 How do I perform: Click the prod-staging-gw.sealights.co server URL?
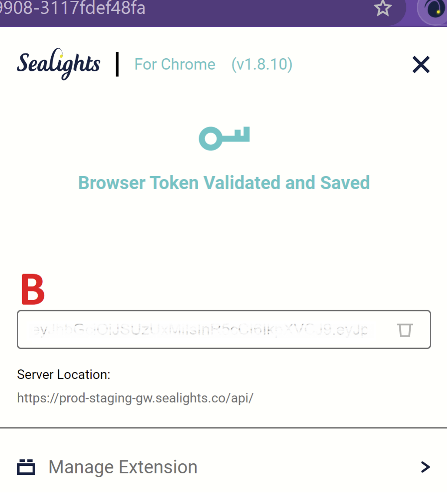coord(135,398)
